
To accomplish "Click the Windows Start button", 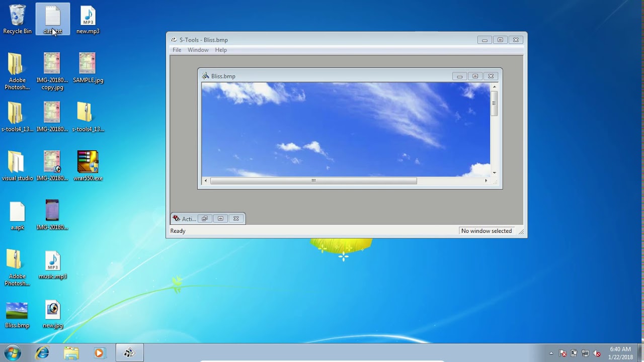I will 13,353.
